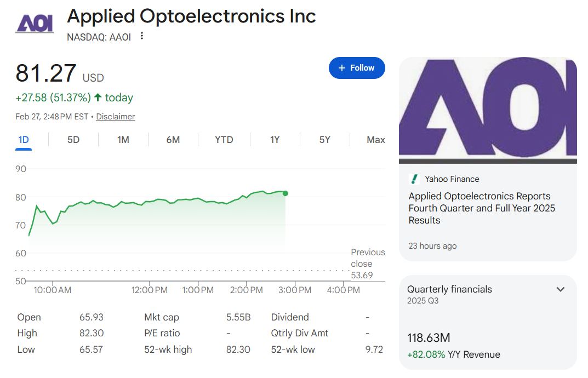Open the Disclaimer link
This screenshot has width=588, height=378.
pos(115,117)
